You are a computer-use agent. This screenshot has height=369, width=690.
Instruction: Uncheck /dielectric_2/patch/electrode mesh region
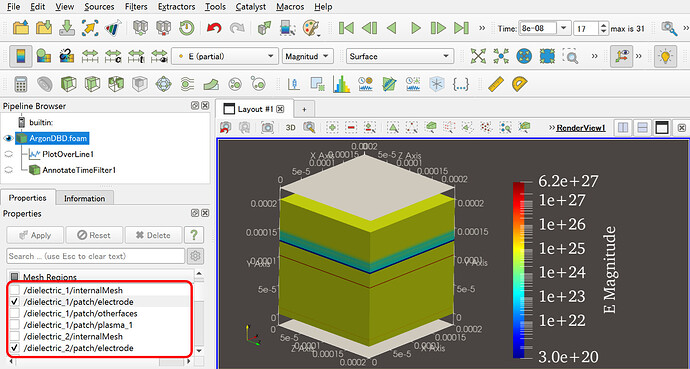point(15,348)
